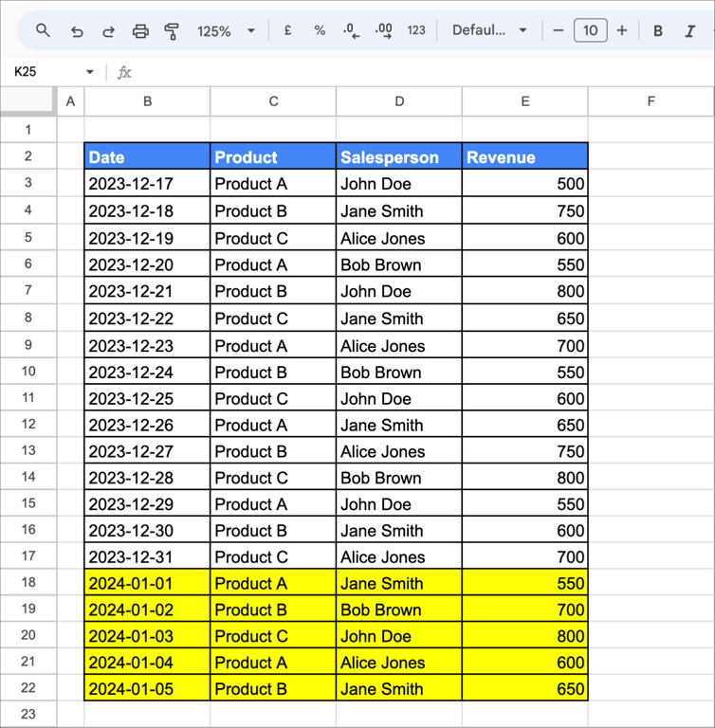Click John Doe in row 3
The height and width of the screenshot is (728, 715).
click(x=399, y=183)
